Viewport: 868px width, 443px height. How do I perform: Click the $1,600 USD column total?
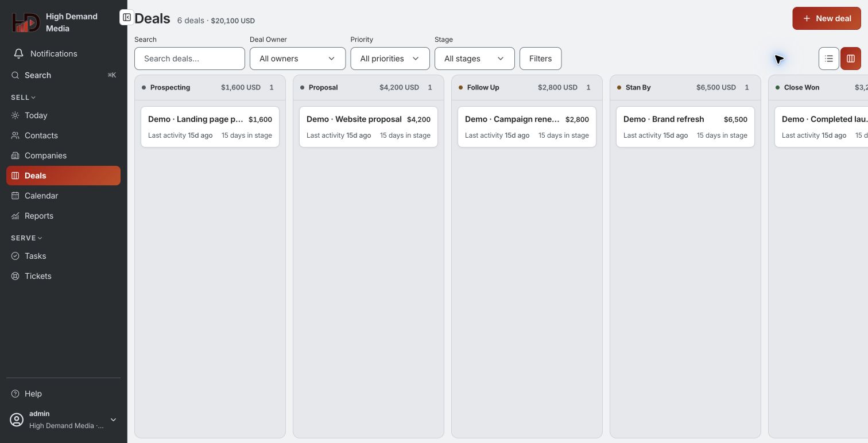click(241, 88)
